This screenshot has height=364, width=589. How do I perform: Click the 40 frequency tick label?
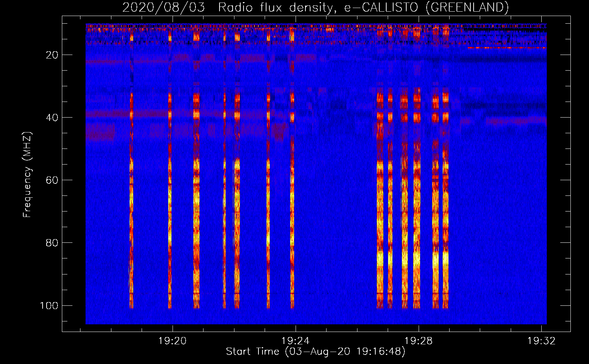pos(52,118)
